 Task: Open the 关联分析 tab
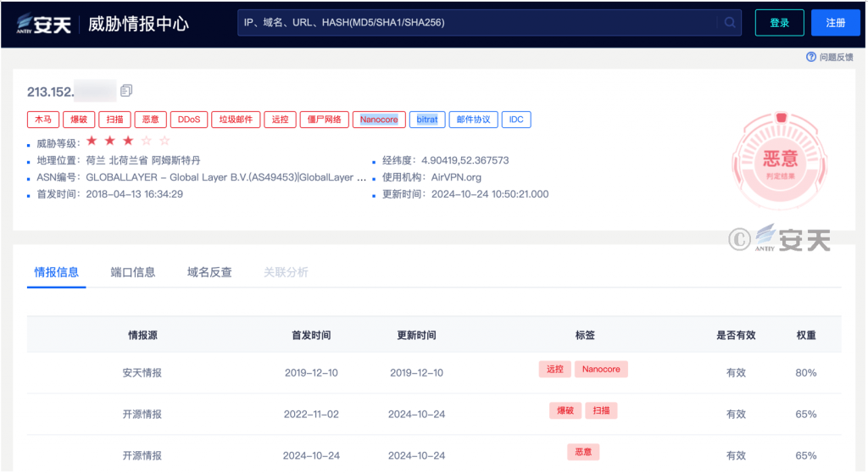[286, 272]
